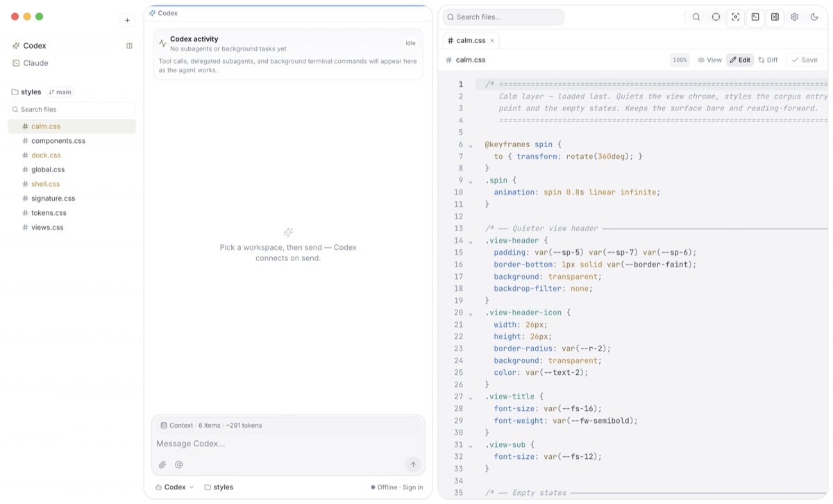Open dock.css in the file tree
833x504 pixels.
coord(72,156)
